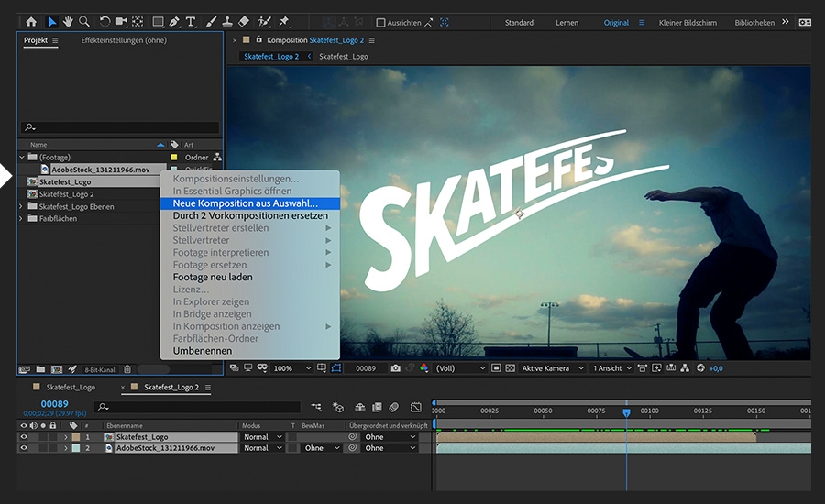Select the Pen tool
The image size is (825, 504).
click(174, 22)
